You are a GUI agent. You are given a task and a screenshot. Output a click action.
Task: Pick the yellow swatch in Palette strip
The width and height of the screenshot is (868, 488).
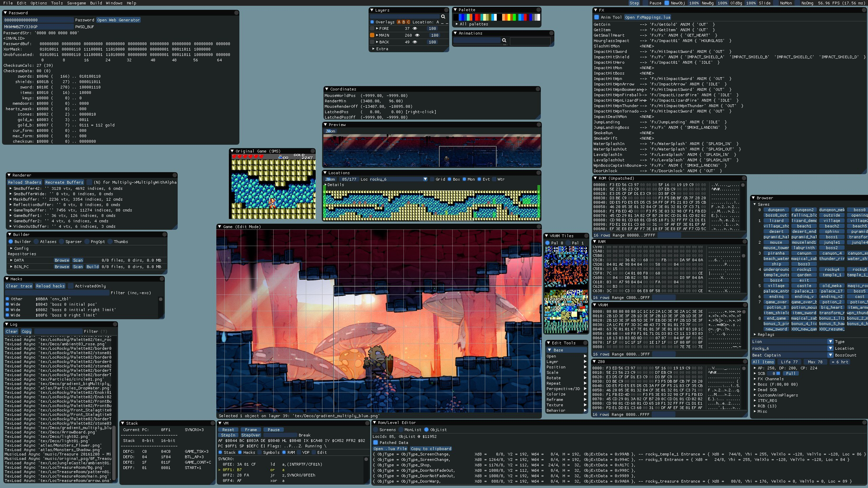coord(508,17)
